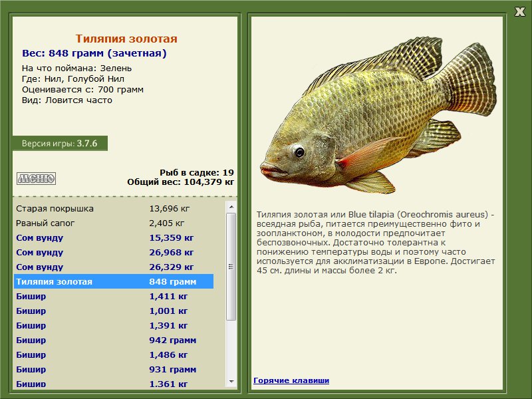Close the fish info window with X

pyautogui.click(x=519, y=12)
